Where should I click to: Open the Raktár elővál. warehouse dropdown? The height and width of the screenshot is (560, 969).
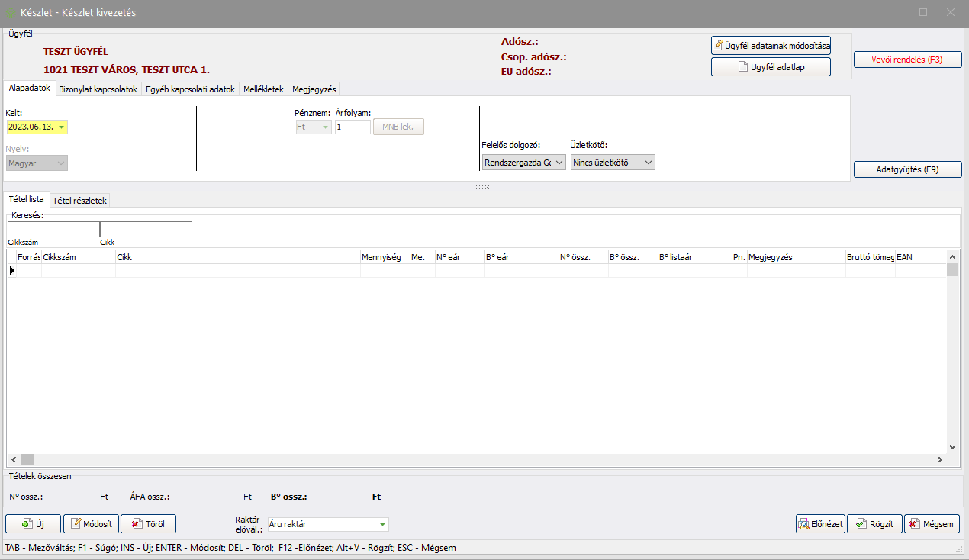click(381, 525)
